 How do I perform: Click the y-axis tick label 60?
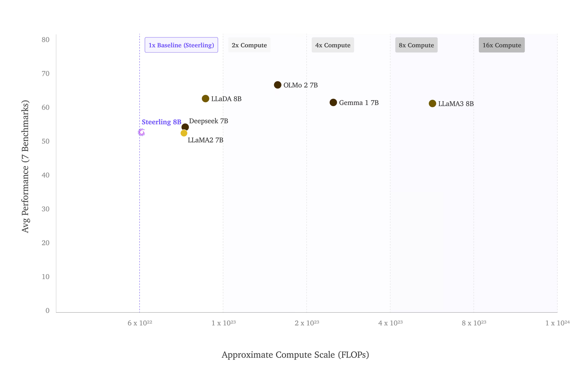[x=46, y=107]
